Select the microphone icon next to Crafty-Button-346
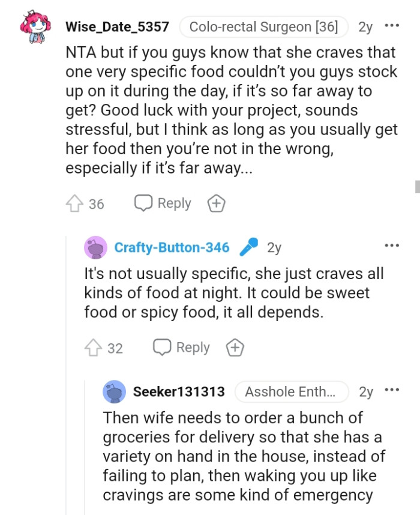 click(x=248, y=245)
